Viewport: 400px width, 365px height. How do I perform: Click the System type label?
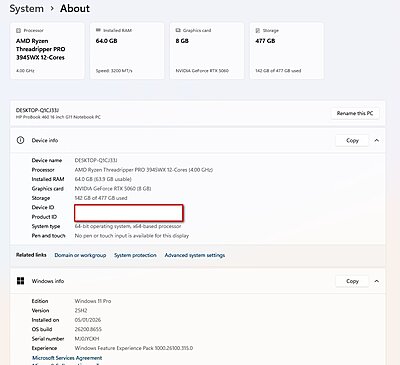(46, 226)
